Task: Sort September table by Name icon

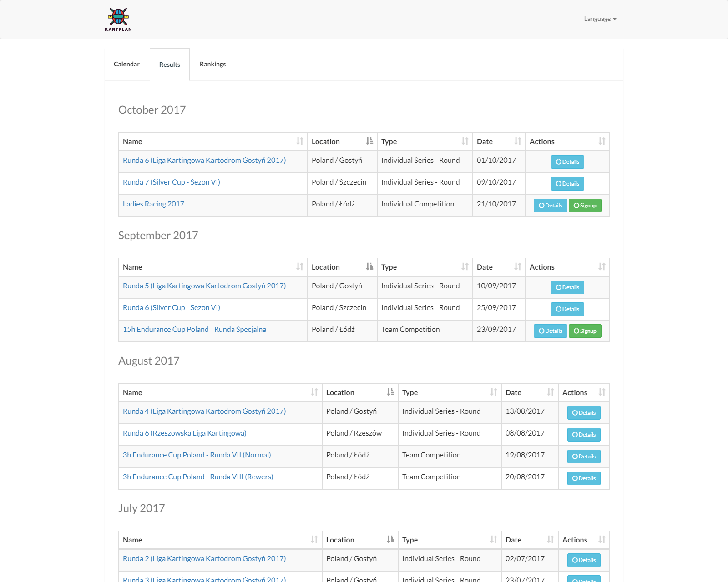Action: pos(300,267)
